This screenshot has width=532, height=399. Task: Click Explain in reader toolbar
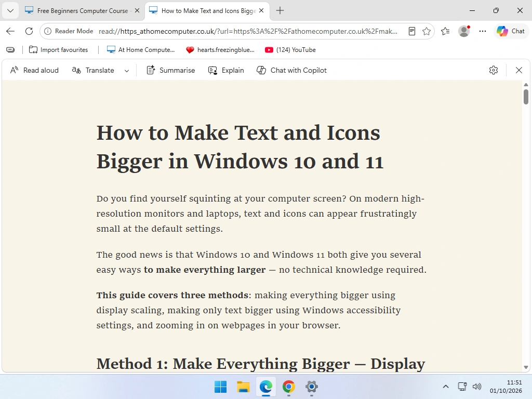pos(226,70)
